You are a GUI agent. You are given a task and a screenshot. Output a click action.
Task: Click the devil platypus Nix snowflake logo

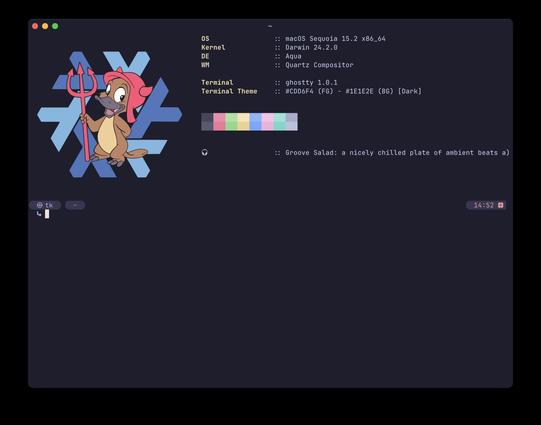click(109, 115)
